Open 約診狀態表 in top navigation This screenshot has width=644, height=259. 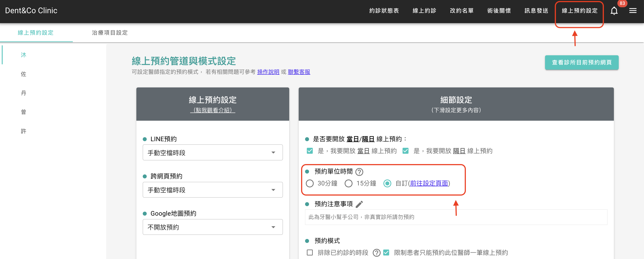pyautogui.click(x=384, y=11)
